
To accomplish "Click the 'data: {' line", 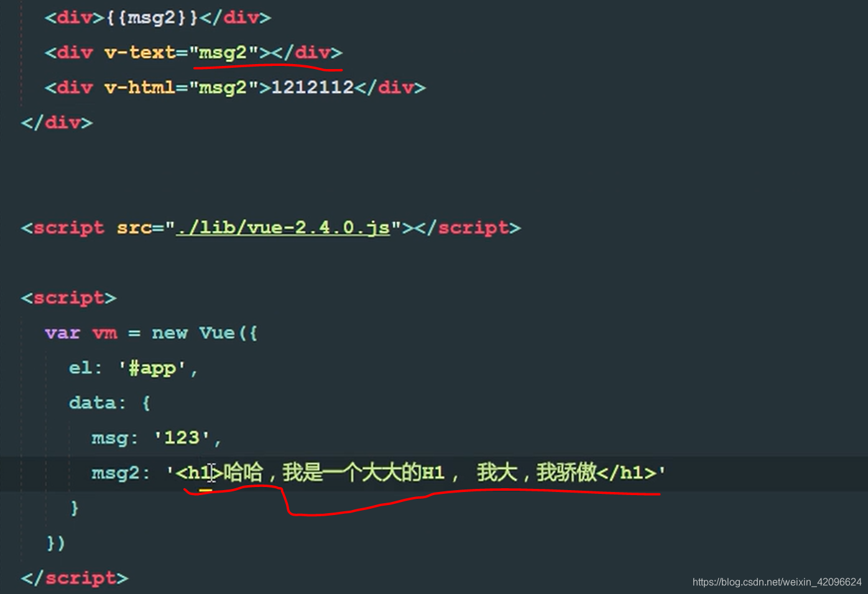I will tap(109, 403).
